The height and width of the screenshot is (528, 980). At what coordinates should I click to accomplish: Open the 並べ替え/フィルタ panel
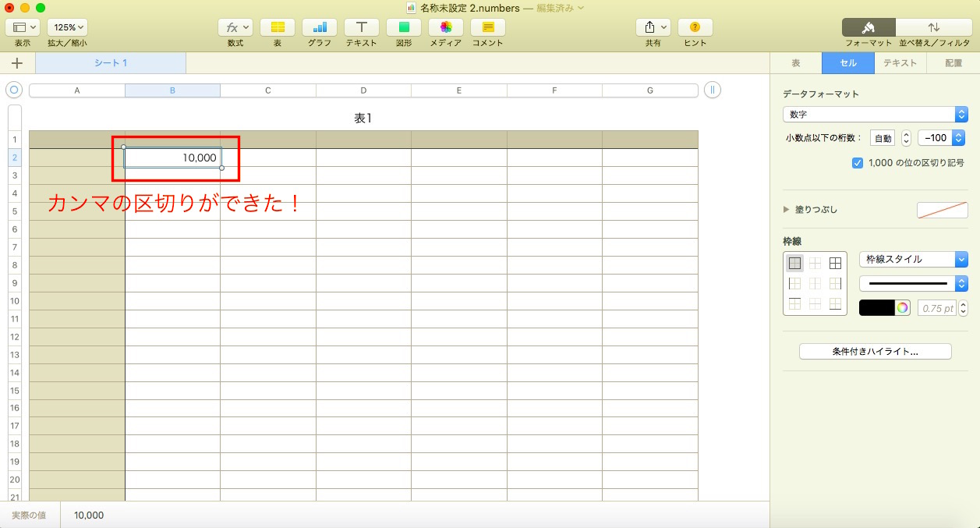tap(934, 27)
